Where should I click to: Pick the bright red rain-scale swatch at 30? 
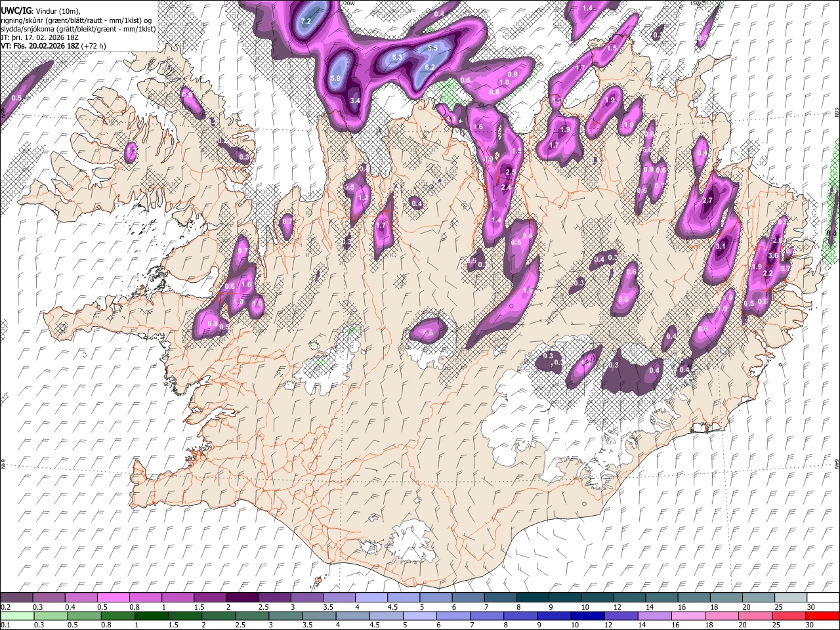822,616
